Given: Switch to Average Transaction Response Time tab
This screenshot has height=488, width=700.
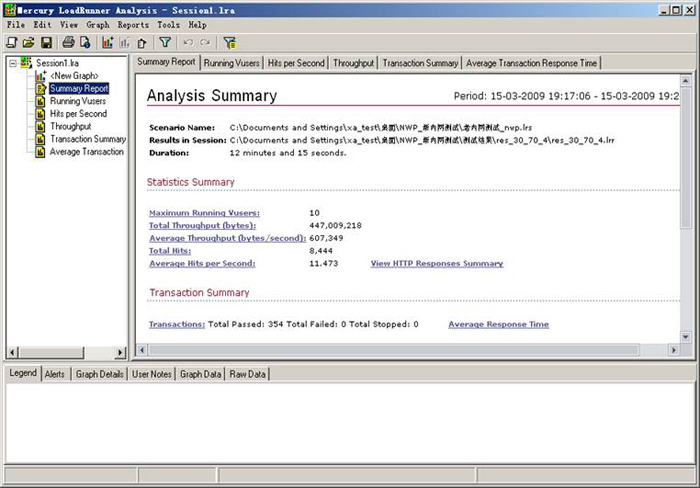Looking at the screenshot, I should tap(531, 63).
